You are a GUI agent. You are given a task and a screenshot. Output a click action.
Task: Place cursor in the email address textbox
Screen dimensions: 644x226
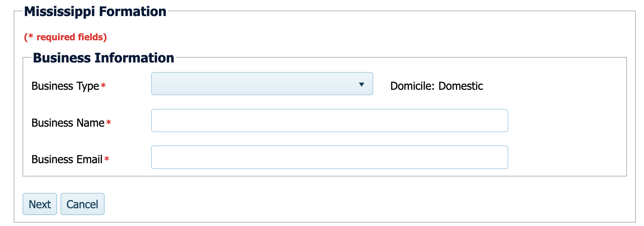pyautogui.click(x=330, y=157)
